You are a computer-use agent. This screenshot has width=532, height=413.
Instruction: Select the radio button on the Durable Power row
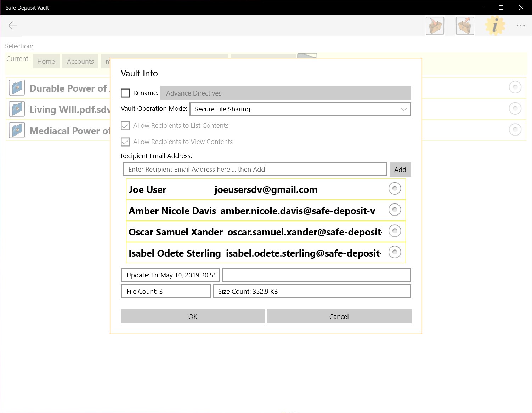(515, 87)
